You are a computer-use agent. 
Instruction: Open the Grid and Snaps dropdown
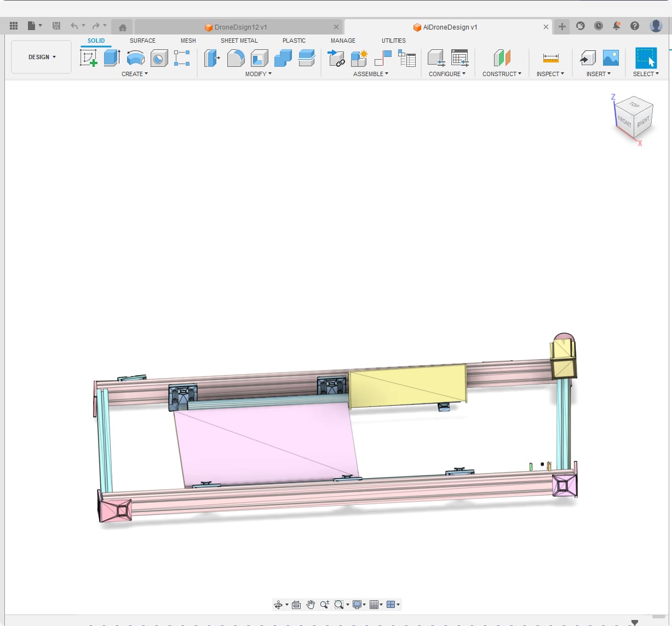point(377,605)
